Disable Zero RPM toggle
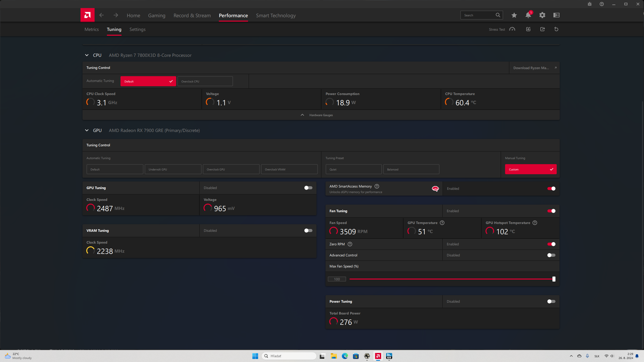Screen dimensions: 644x362 point(551,244)
